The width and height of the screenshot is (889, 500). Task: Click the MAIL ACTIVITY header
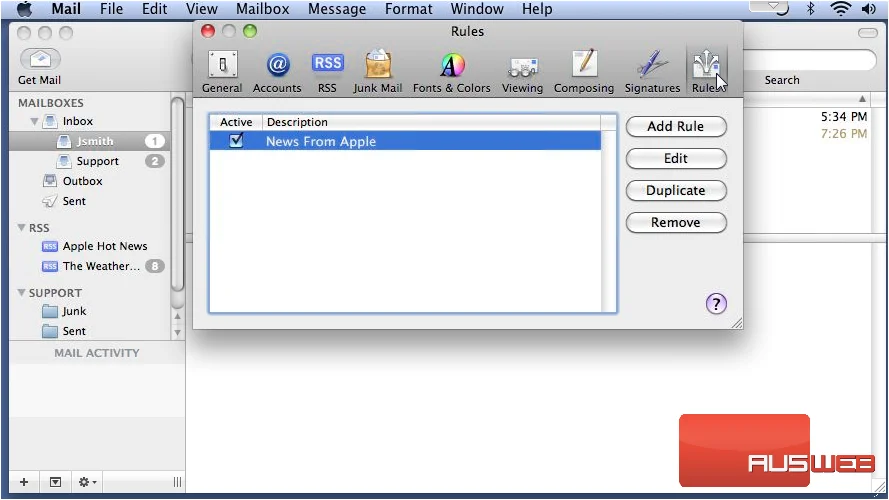point(97,353)
